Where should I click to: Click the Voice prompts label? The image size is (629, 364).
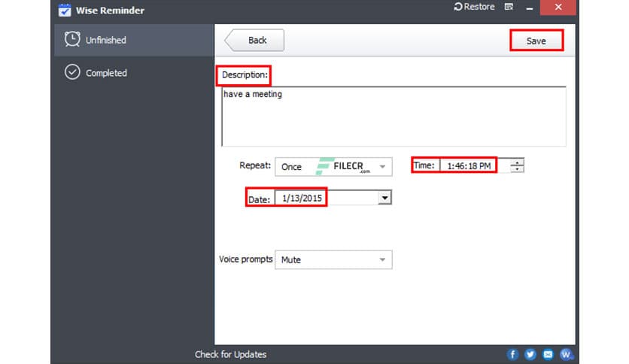click(246, 259)
